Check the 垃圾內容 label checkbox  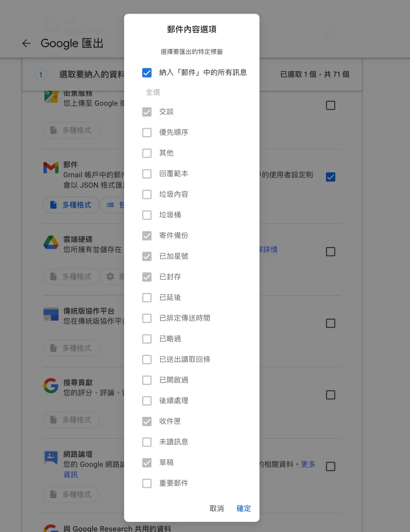(147, 194)
